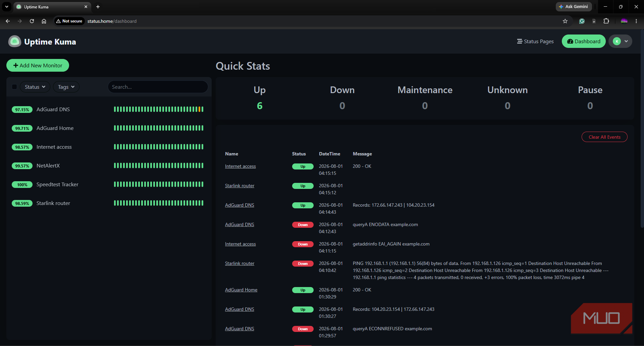644x346 pixels.
Task: Go to the Dashboard tab
Action: [x=584, y=42]
